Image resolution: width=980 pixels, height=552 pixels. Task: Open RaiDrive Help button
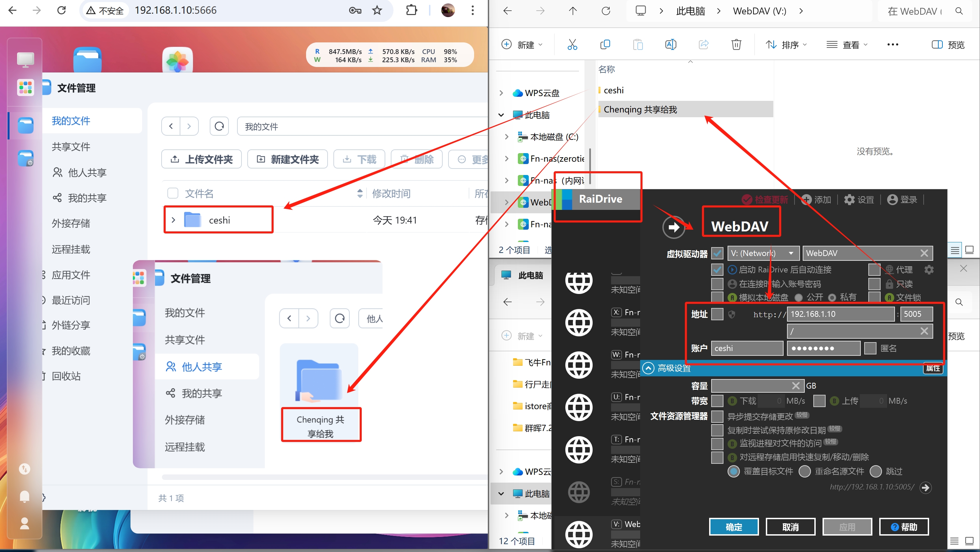(x=904, y=527)
